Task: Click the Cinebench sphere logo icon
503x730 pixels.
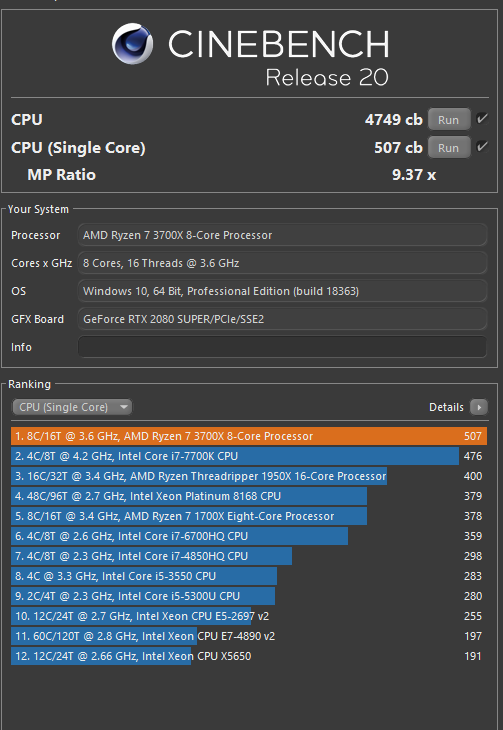Action: (132, 44)
